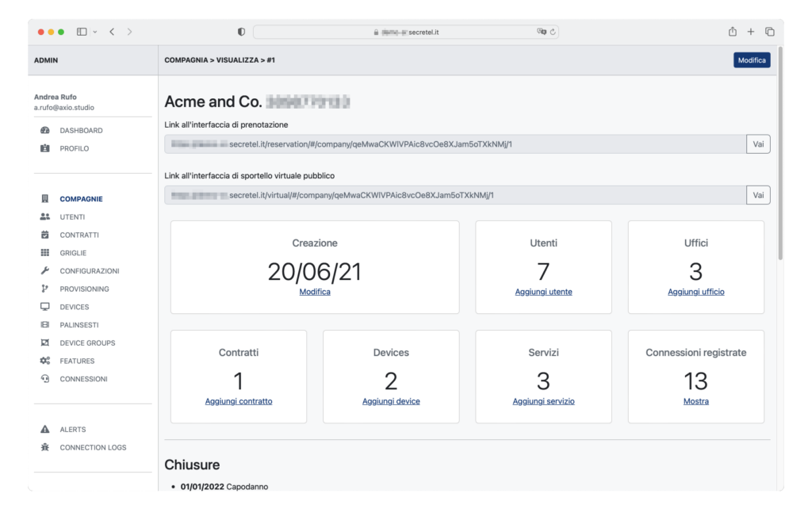Click the Utenti people icon
812x528 pixels.
(x=45, y=217)
